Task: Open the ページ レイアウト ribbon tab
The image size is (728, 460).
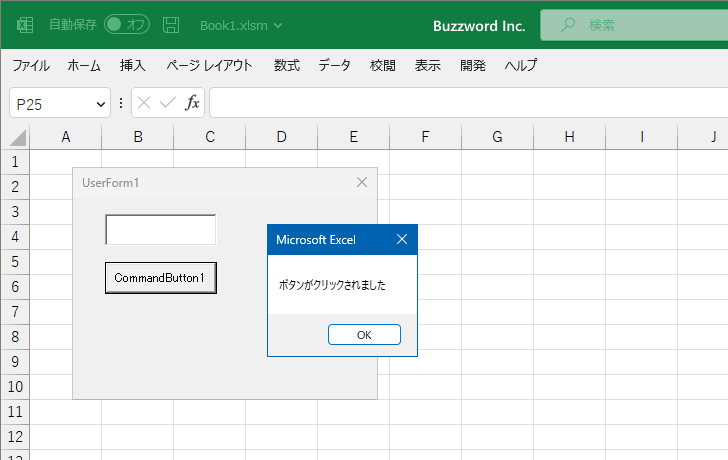Action: coord(209,65)
